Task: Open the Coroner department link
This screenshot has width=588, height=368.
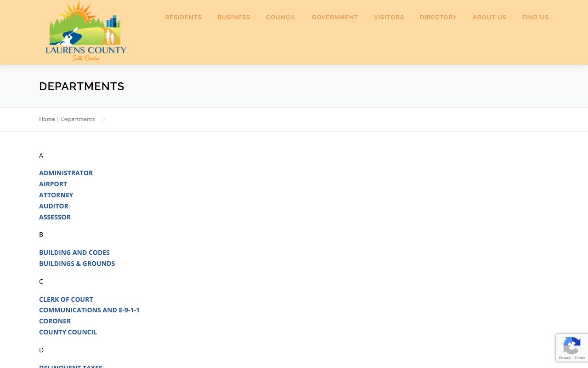Action: pos(55,321)
